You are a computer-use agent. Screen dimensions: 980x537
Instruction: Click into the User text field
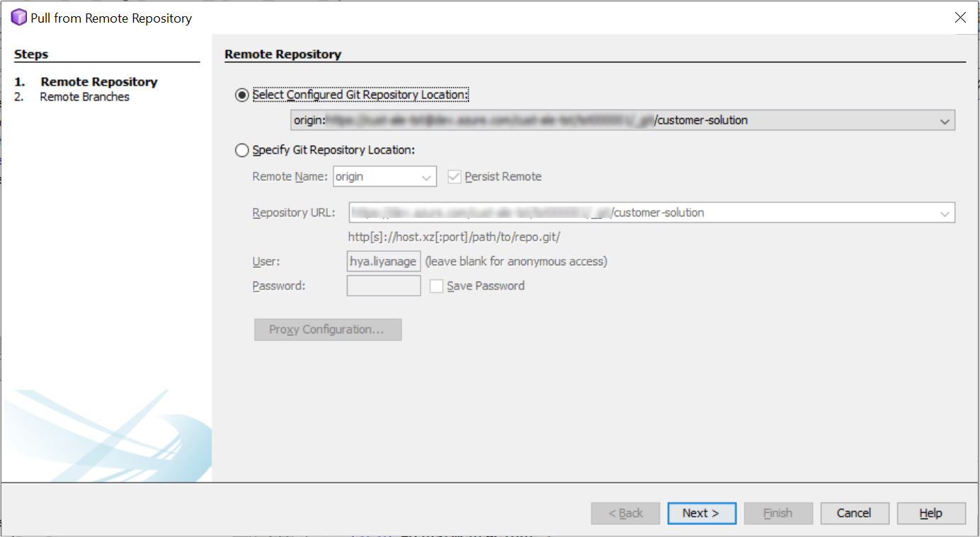[x=383, y=262]
